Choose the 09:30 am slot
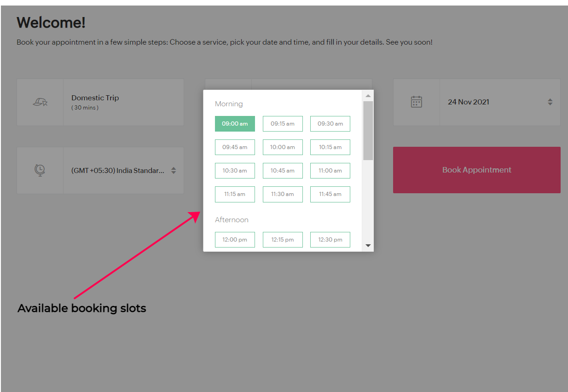Image resolution: width=568 pixels, height=392 pixels. pyautogui.click(x=330, y=124)
